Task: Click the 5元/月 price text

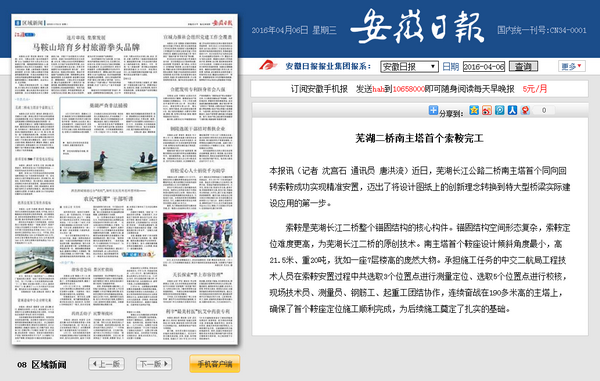Action: tap(535, 89)
